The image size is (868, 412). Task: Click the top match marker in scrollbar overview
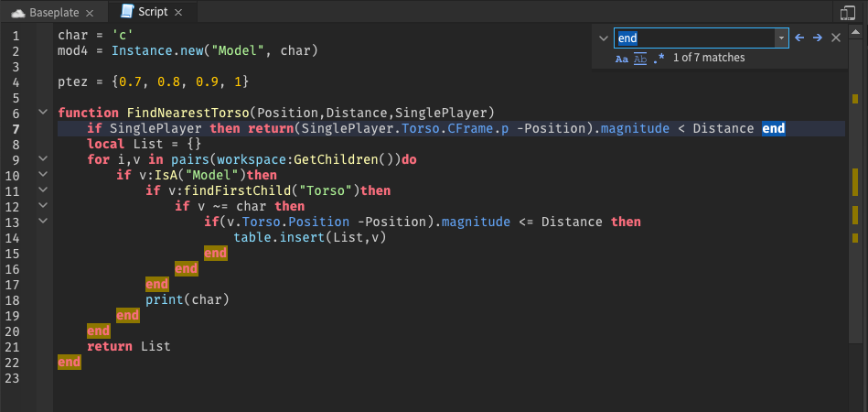click(x=855, y=99)
